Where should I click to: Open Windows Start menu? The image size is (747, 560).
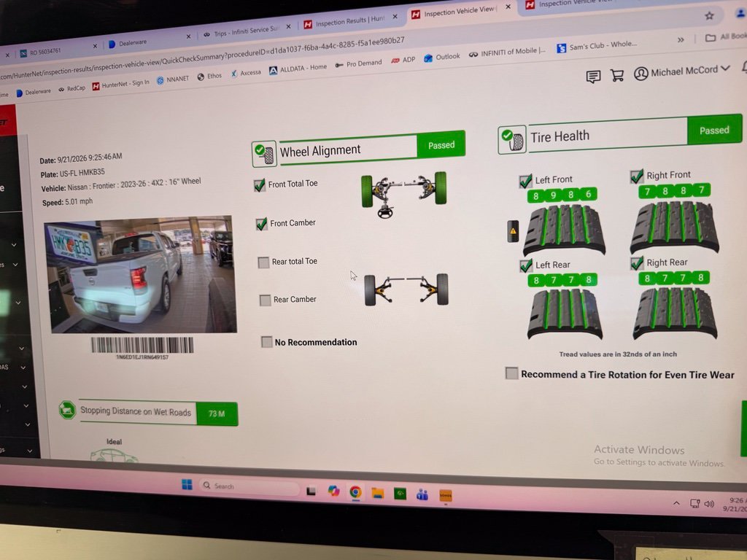click(187, 484)
